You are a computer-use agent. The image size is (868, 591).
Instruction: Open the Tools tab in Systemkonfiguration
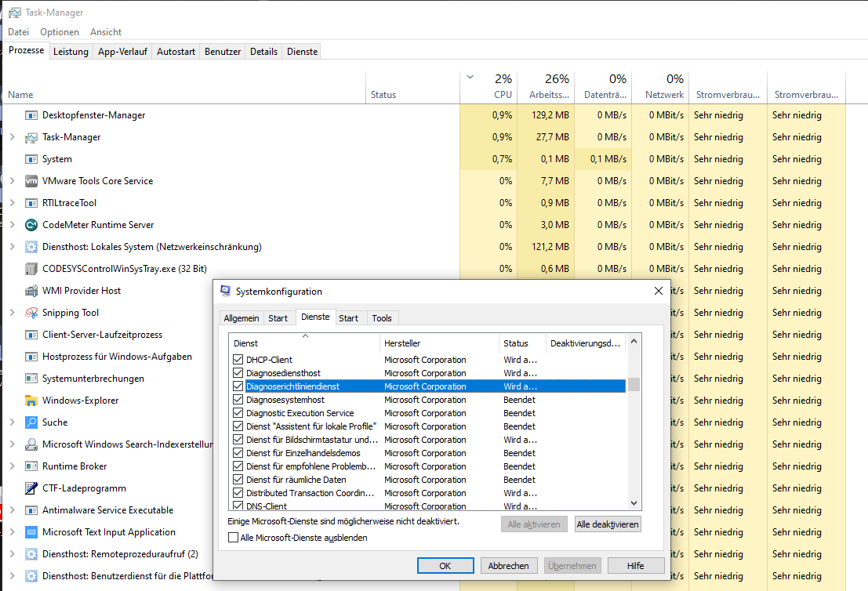pyautogui.click(x=382, y=318)
